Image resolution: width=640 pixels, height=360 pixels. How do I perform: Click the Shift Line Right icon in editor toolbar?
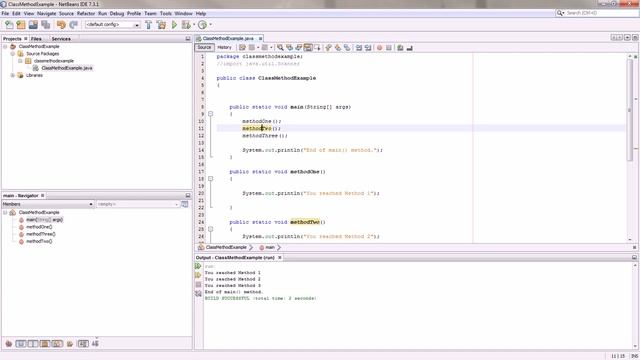click(x=368, y=48)
